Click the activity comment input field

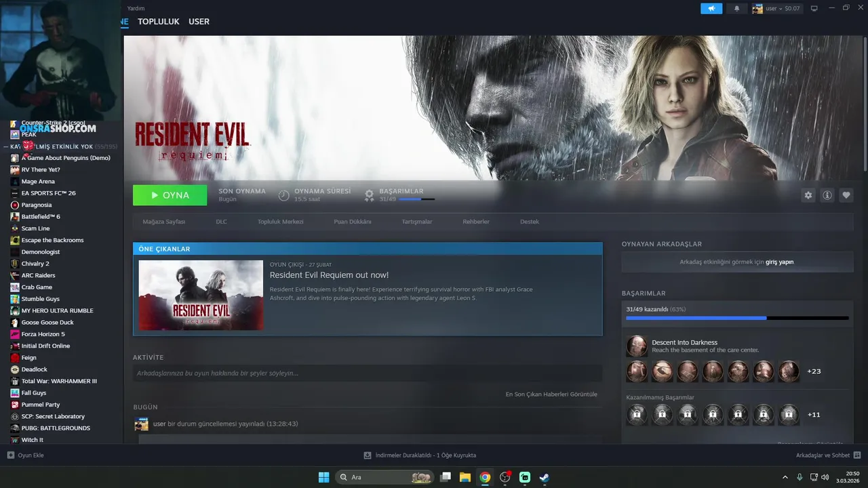click(368, 373)
